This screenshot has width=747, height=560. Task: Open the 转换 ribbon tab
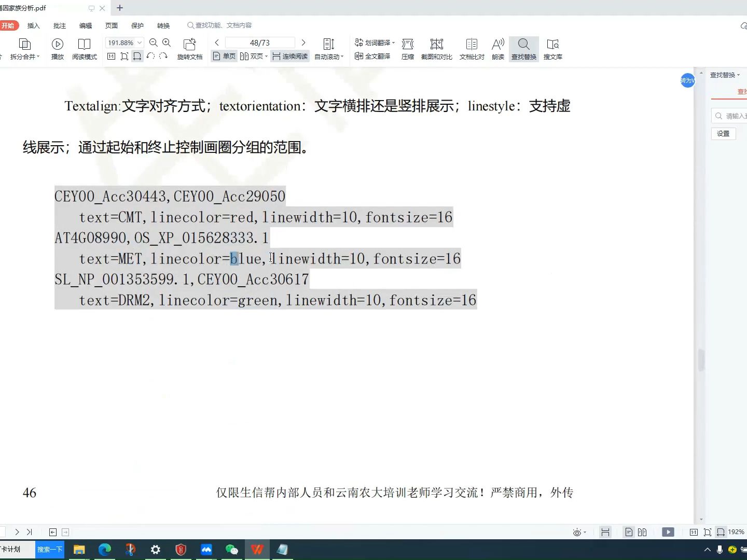[x=163, y=25]
